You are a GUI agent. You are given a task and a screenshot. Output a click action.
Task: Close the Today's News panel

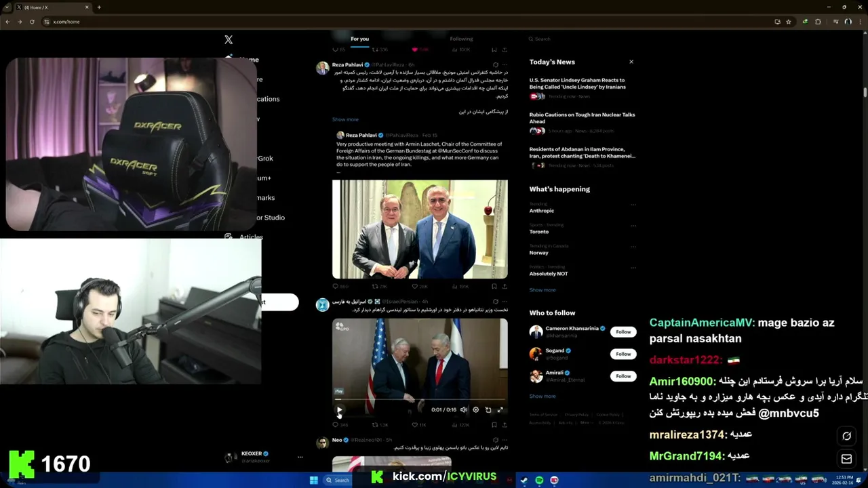pos(631,62)
